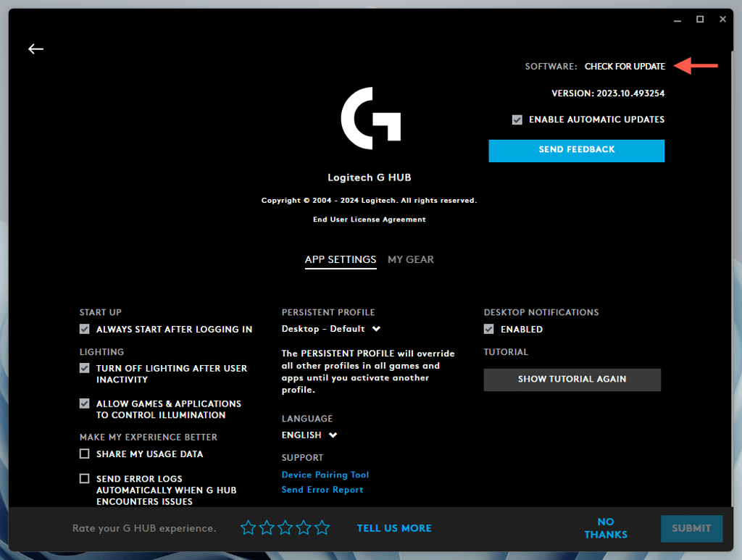Rate G HUB four stars

pos(304,527)
